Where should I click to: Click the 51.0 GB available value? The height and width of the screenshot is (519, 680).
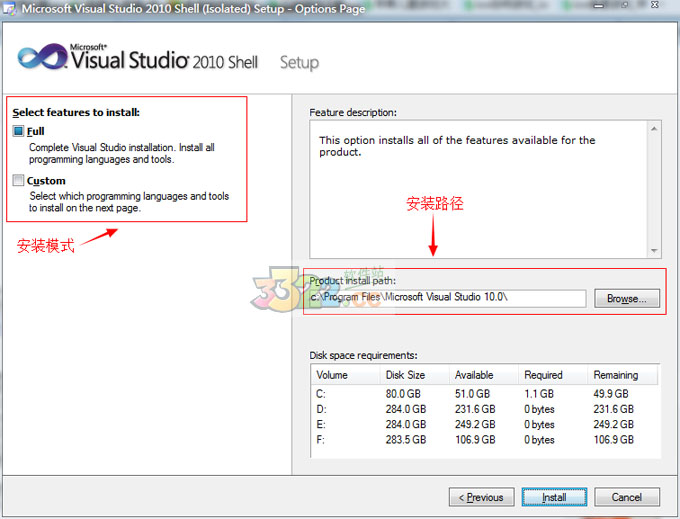coord(472,394)
